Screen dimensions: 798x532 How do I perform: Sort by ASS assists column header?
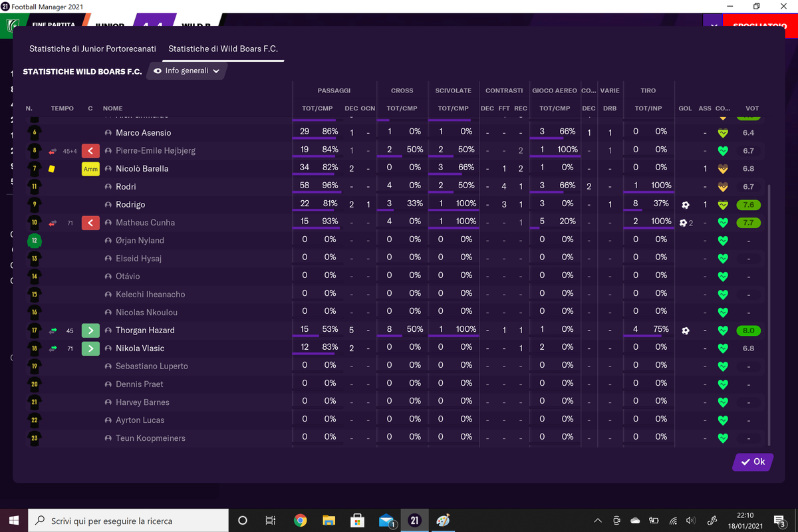coord(705,108)
